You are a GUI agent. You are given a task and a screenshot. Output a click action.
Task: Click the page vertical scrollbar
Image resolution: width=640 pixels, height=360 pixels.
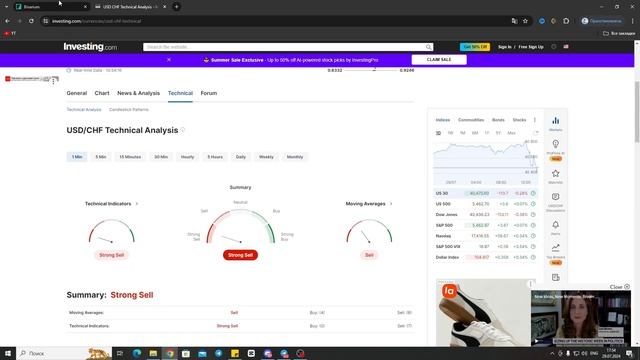click(x=637, y=112)
